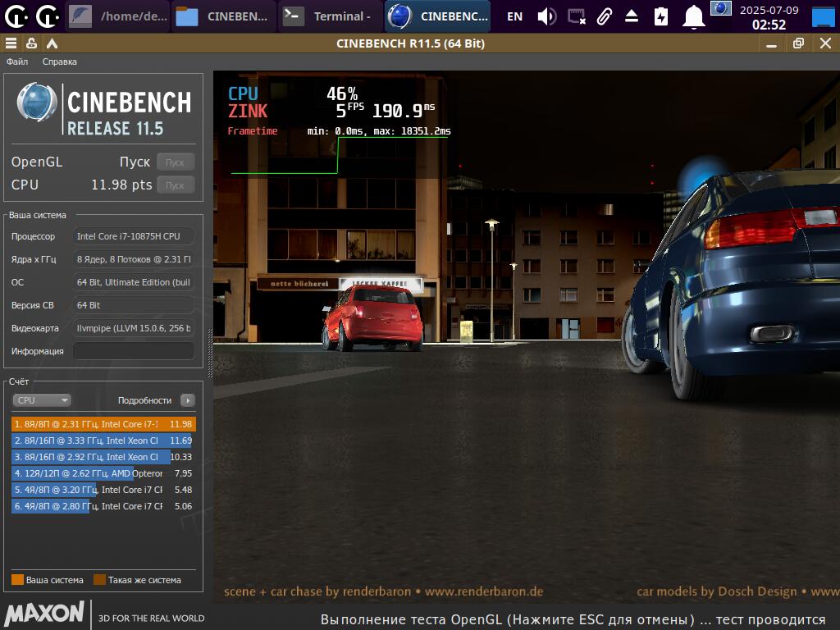Select ranking row 3 Intel Xeon 10.33
This screenshot has width=840, height=630.
(103, 457)
